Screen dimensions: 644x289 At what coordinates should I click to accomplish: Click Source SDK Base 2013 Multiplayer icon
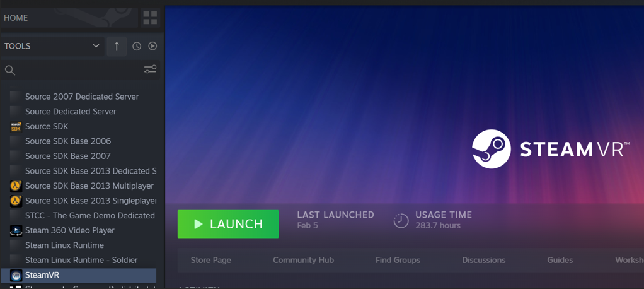tap(16, 186)
